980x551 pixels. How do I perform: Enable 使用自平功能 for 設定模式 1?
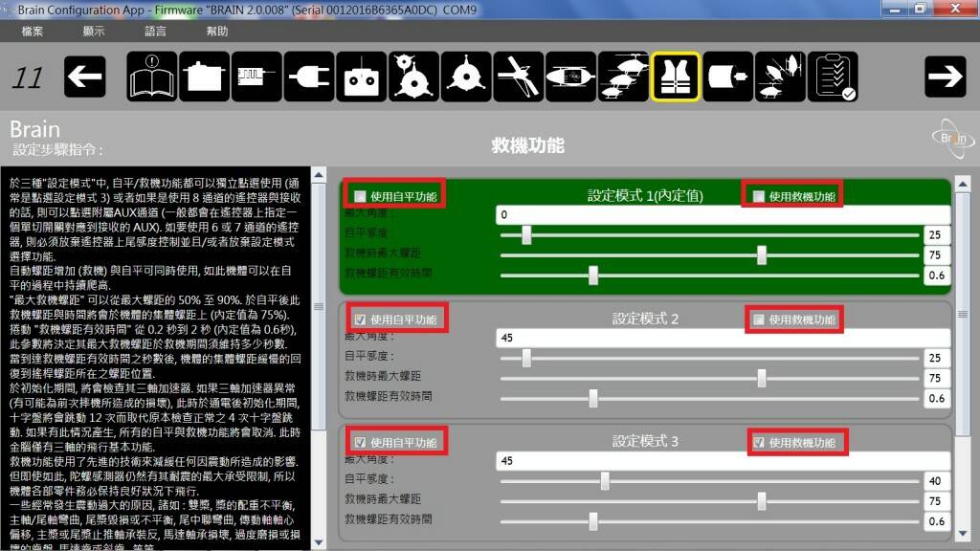point(360,196)
